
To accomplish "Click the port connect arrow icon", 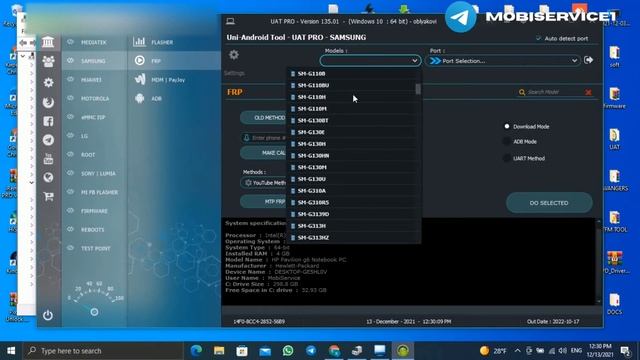I will (589, 60).
